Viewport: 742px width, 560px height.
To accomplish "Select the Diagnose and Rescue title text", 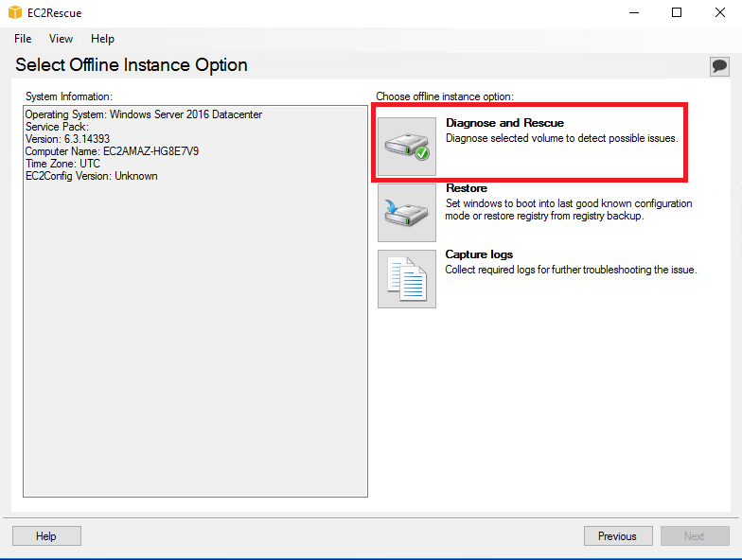I will [504, 123].
